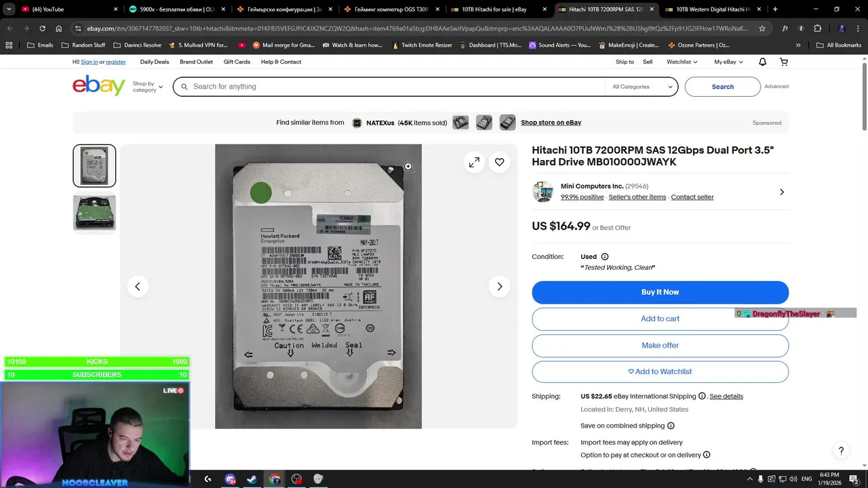Open the Davinci Resolve bookmark folder

coord(137,45)
